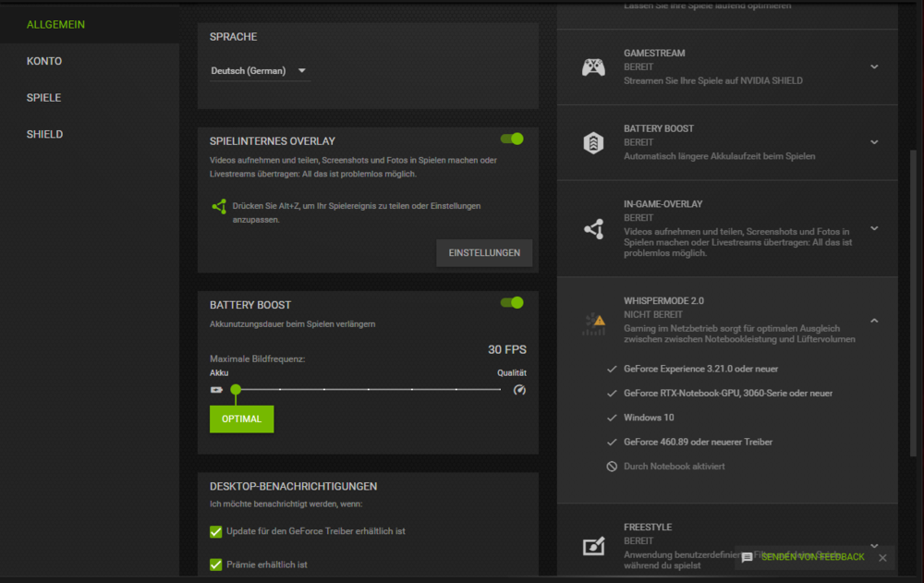Collapse the WhisperMode 2.0 section
The image size is (924, 583).
pos(874,320)
